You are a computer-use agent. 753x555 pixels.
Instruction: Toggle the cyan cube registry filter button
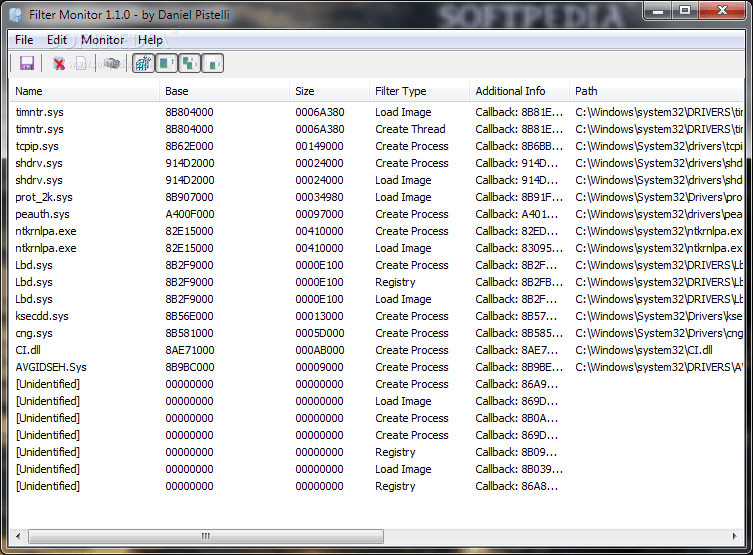pyautogui.click(x=143, y=63)
